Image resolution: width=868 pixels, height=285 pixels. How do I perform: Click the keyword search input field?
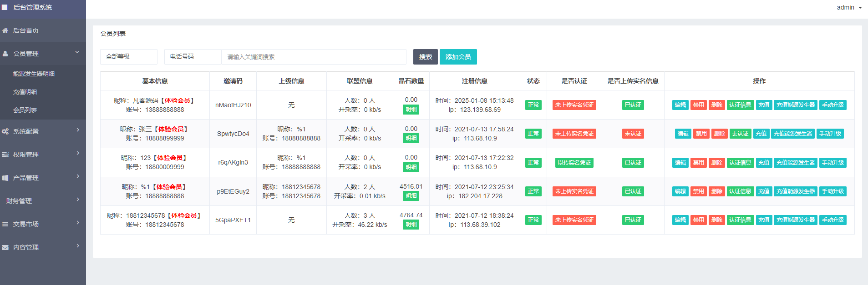click(313, 57)
